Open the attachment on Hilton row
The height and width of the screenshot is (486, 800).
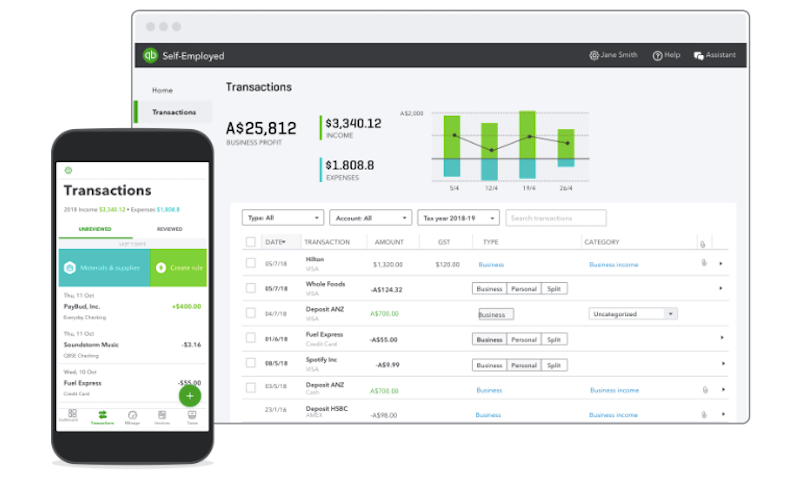704,263
